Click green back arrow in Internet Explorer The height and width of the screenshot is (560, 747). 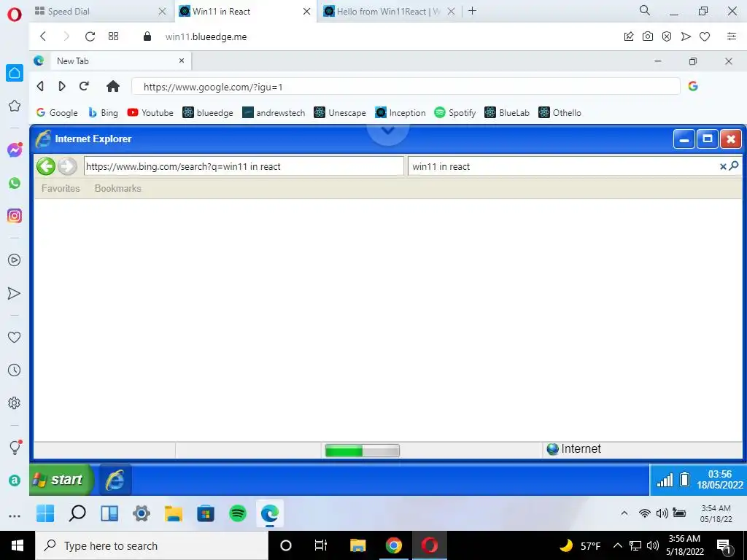tap(46, 166)
